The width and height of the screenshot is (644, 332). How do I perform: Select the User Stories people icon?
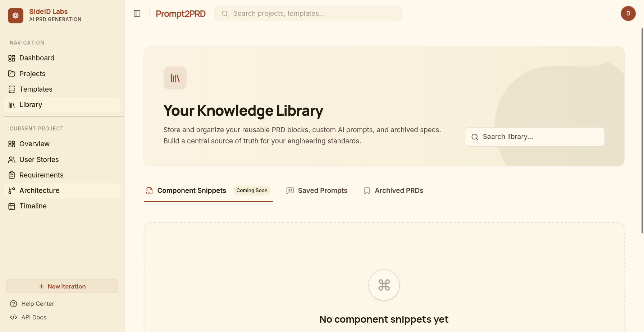(x=12, y=160)
